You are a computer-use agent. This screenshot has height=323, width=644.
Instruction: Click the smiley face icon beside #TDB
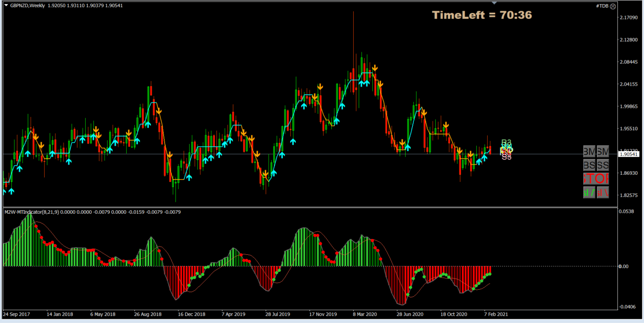point(613,7)
